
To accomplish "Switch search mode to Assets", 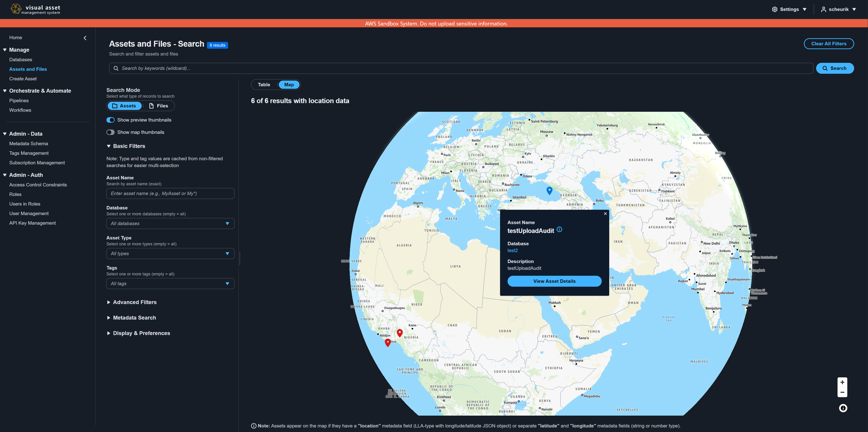I will pyautogui.click(x=124, y=106).
